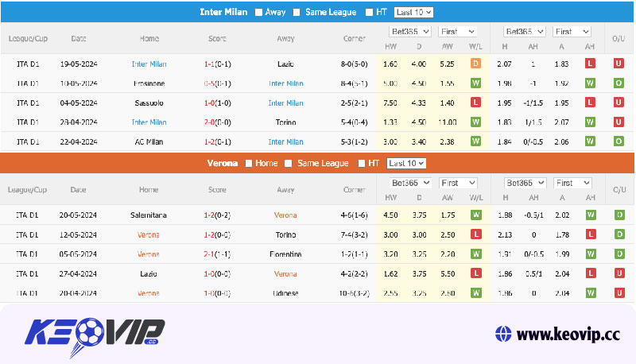Click the globe icon beside www.keovip.cc

pos(502,333)
